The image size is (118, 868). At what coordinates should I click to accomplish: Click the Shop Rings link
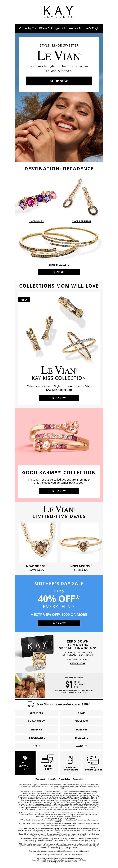tap(37, 221)
